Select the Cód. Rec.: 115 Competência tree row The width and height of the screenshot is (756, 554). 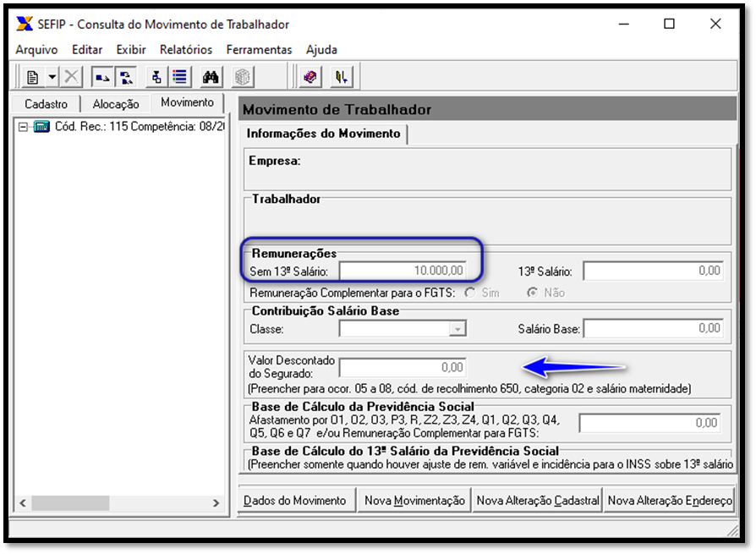140,127
